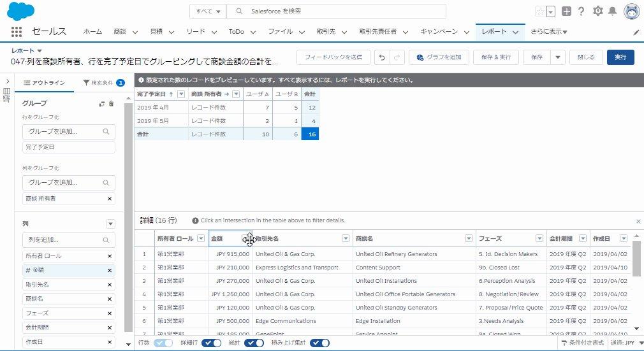
Task: Open the すべて search scope dropdown
Action: 208,11
